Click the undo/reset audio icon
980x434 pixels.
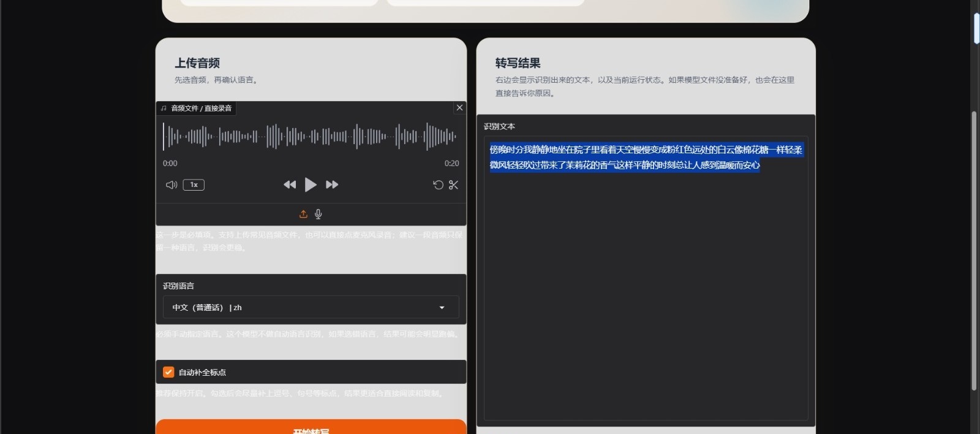(438, 185)
